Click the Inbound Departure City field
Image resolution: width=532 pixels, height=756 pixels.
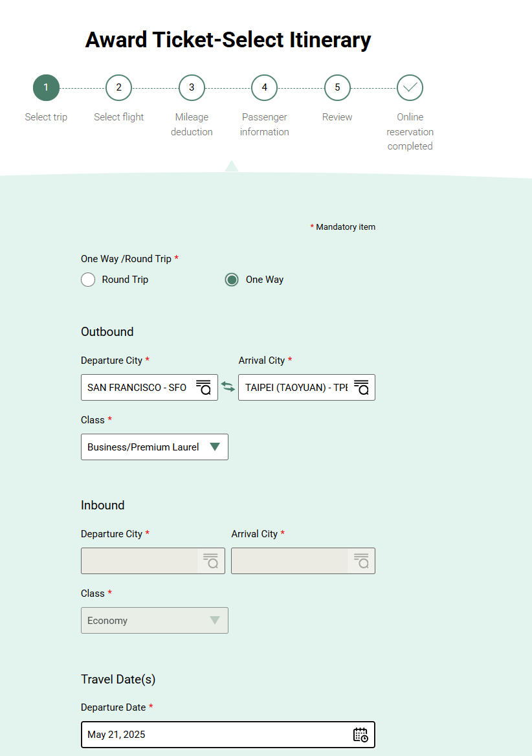(x=153, y=561)
